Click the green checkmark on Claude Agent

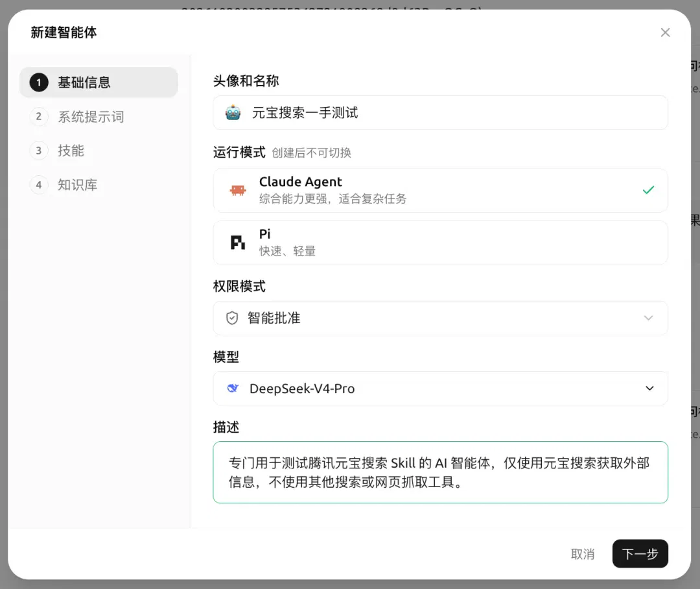pos(648,190)
